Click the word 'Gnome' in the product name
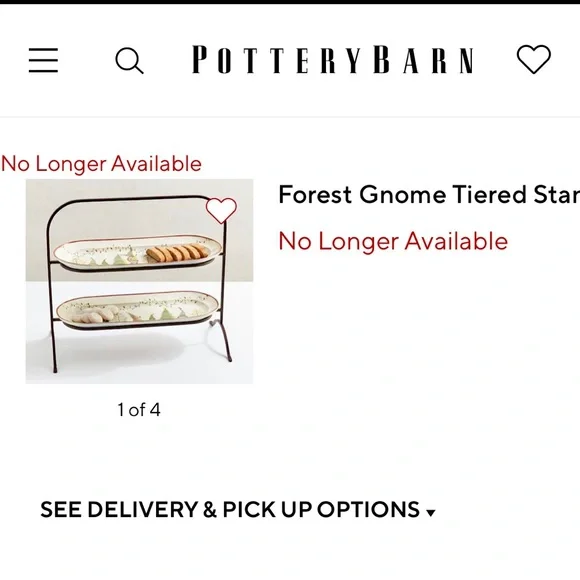This screenshot has height=580, width=580. 402,195
